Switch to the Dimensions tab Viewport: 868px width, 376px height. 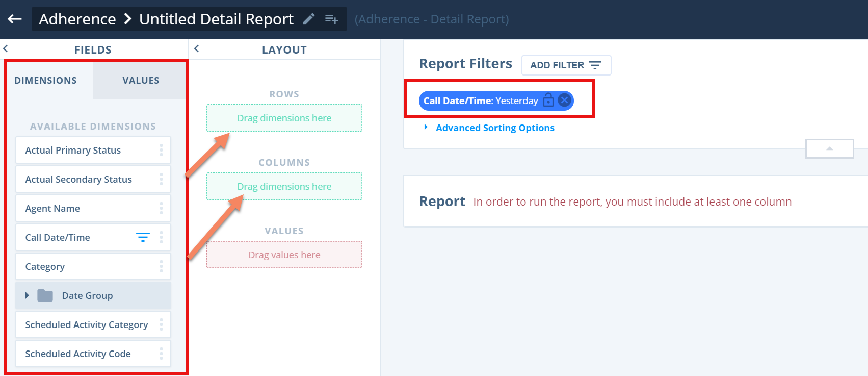(46, 80)
